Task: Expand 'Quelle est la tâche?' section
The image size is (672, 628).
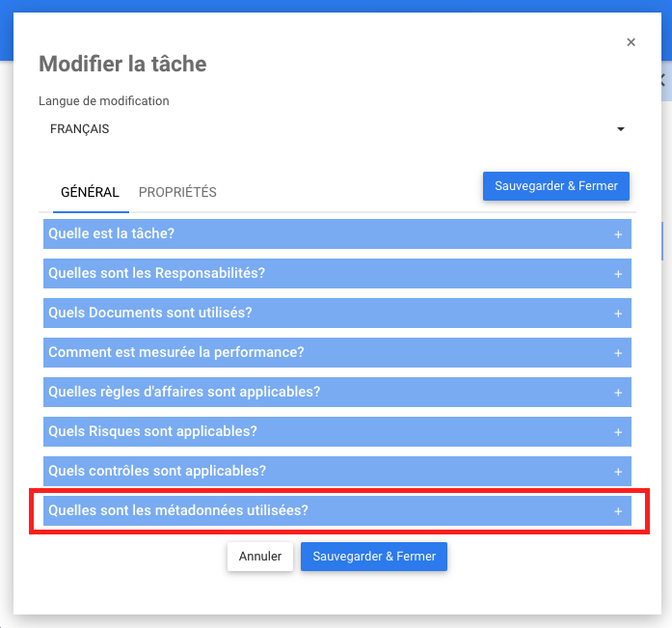Action: [x=112, y=234]
